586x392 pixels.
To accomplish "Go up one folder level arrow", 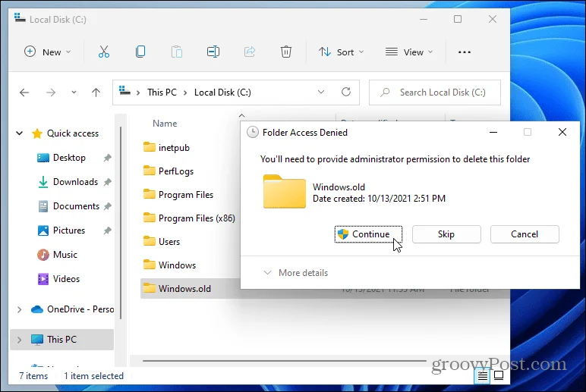I will coord(96,93).
